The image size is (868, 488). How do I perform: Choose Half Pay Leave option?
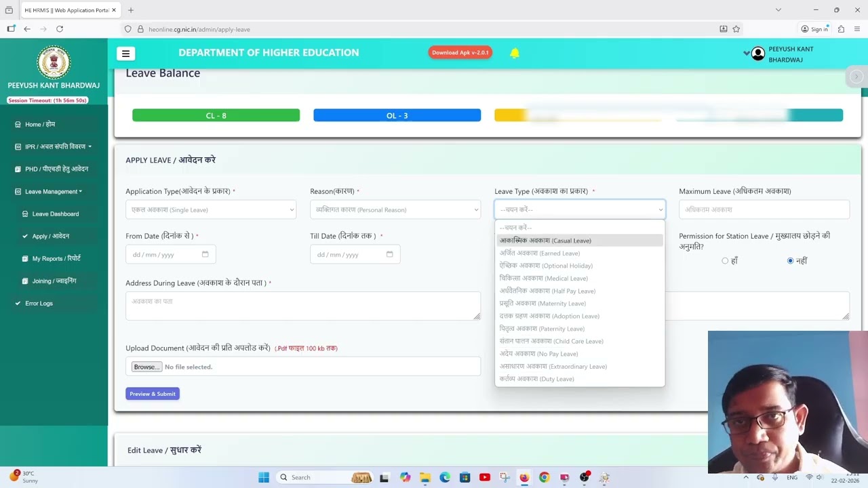point(580,291)
